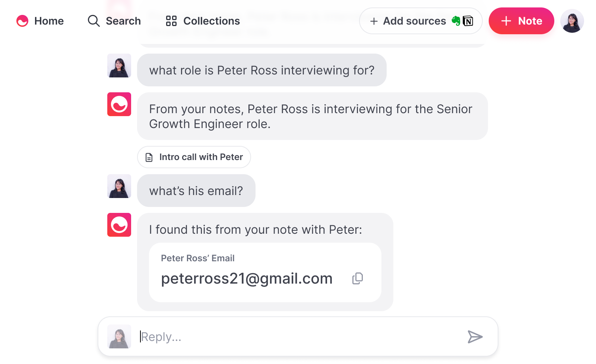
Task: Click the Evernote elephant icon
Action: pyautogui.click(x=456, y=21)
